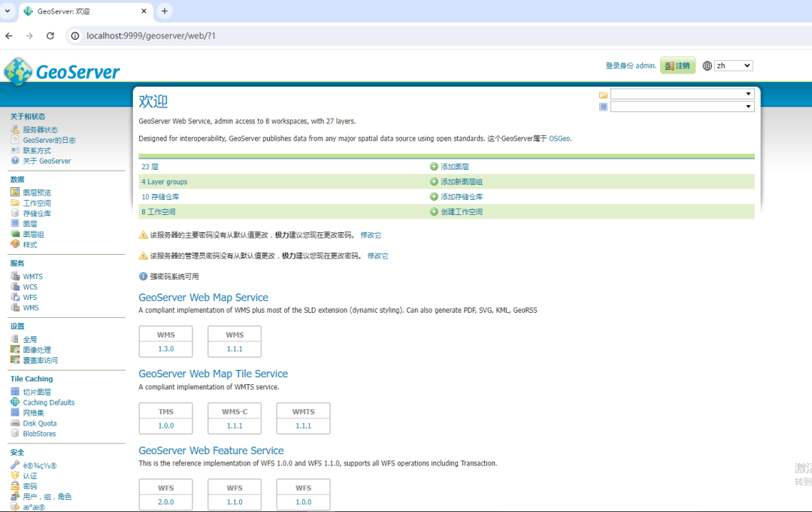Click the WFS service icon

(15, 297)
